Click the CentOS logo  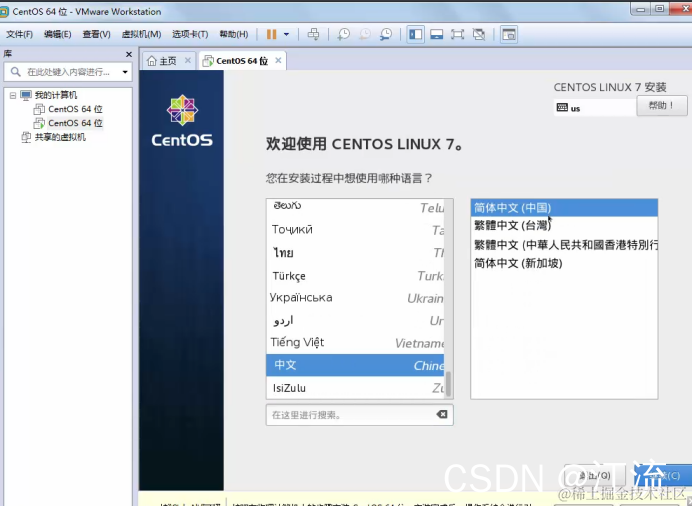(182, 121)
